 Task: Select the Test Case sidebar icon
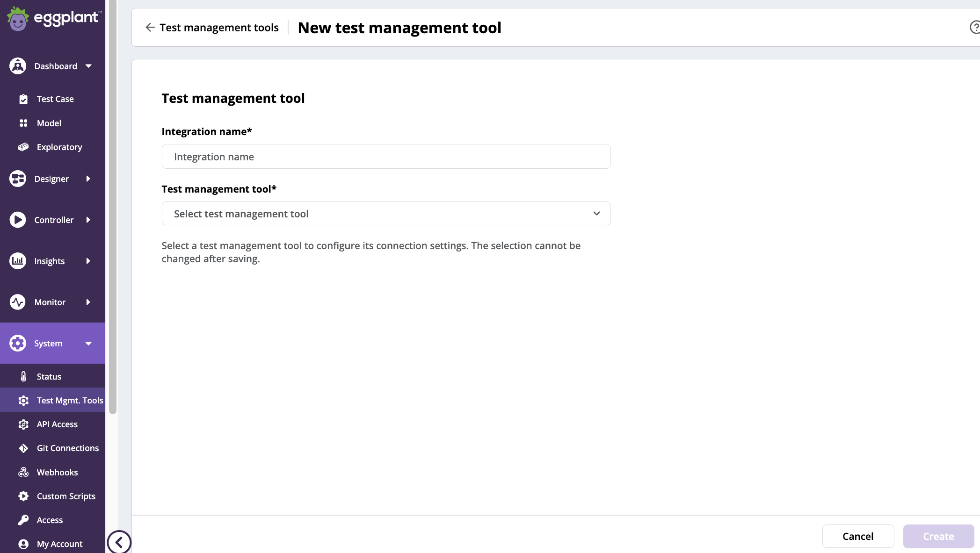click(x=23, y=99)
